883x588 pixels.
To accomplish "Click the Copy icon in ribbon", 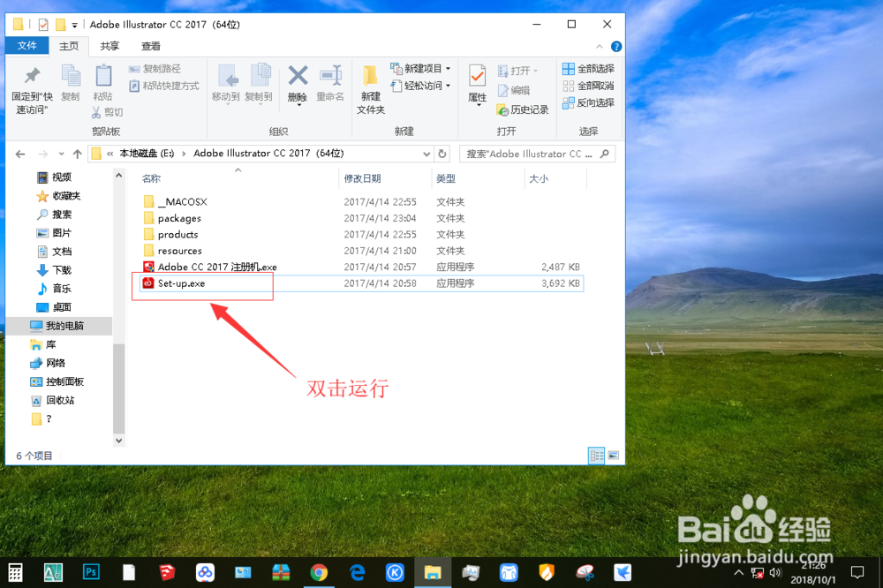I will coord(71,75).
